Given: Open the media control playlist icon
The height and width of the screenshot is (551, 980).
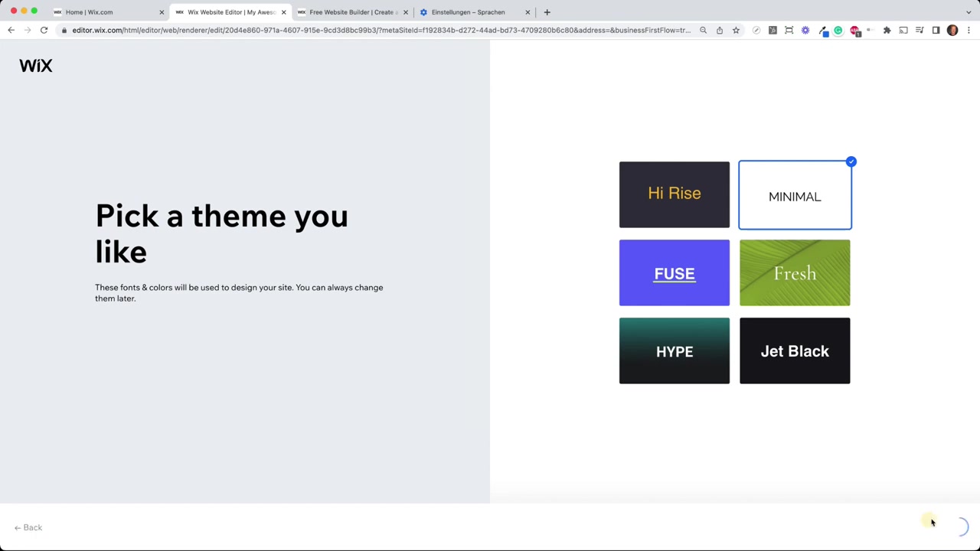Looking at the screenshot, I should coord(920,30).
